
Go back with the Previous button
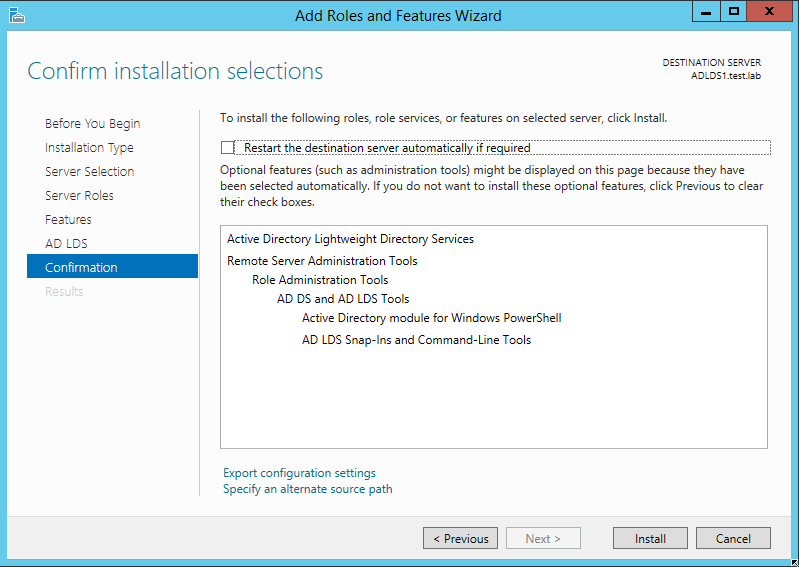click(460, 538)
